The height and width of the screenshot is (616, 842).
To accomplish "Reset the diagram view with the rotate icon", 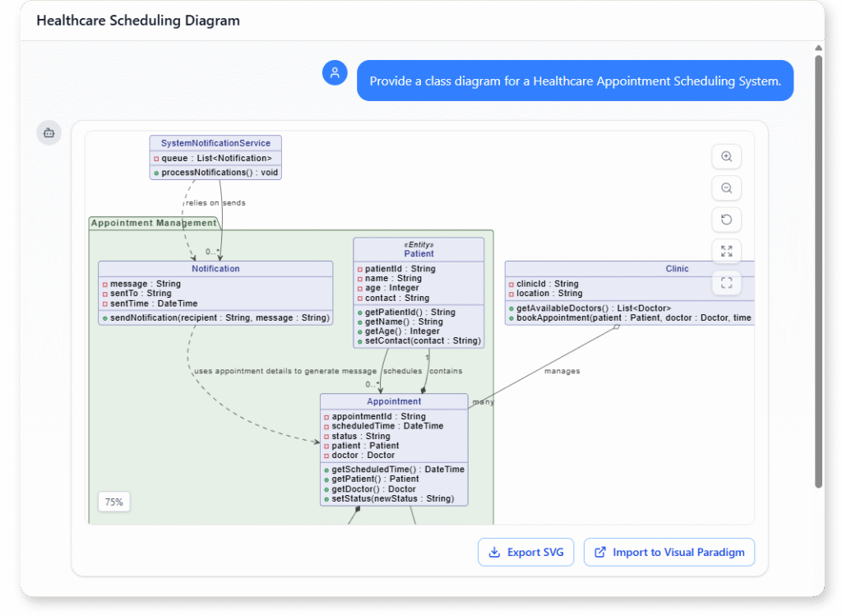I will click(726, 220).
